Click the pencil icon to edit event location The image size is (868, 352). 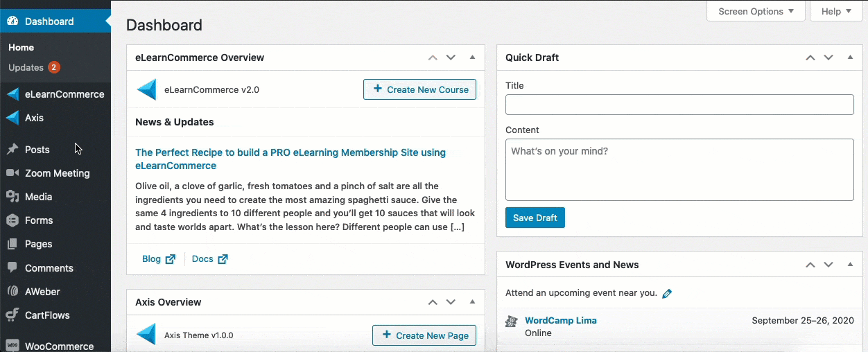[x=667, y=293]
